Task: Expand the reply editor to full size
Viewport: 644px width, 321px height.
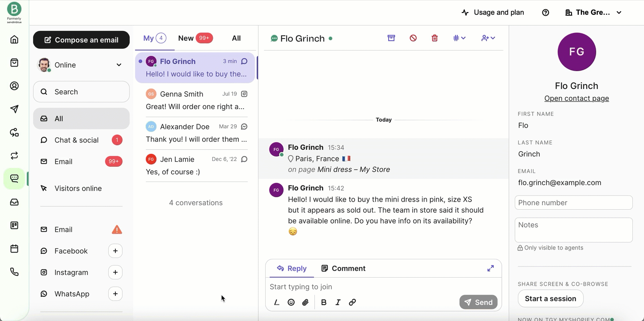Action: click(491, 268)
